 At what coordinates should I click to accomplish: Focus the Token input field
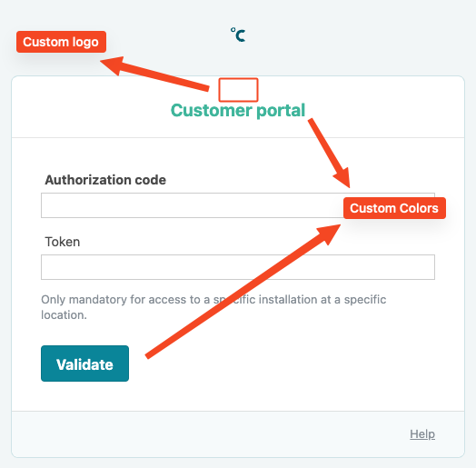point(238,267)
